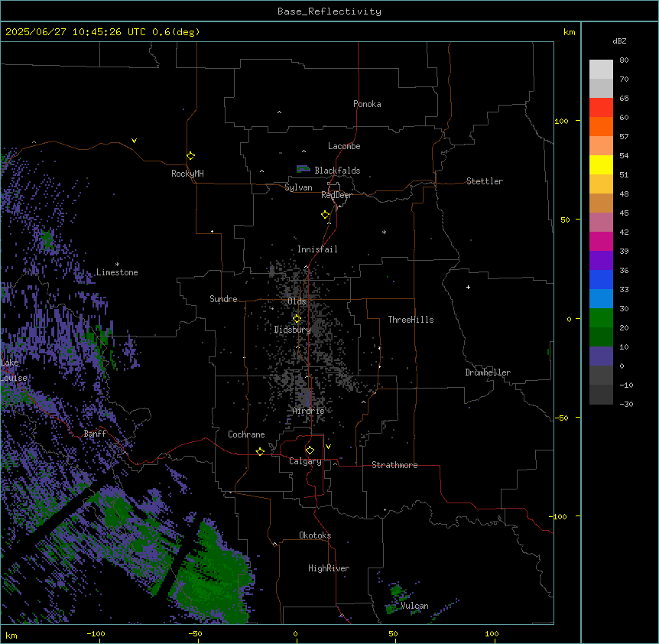The height and width of the screenshot is (644, 659).
Task: Choose the green 30-20 dBZ legend band
Action: pyautogui.click(x=601, y=318)
